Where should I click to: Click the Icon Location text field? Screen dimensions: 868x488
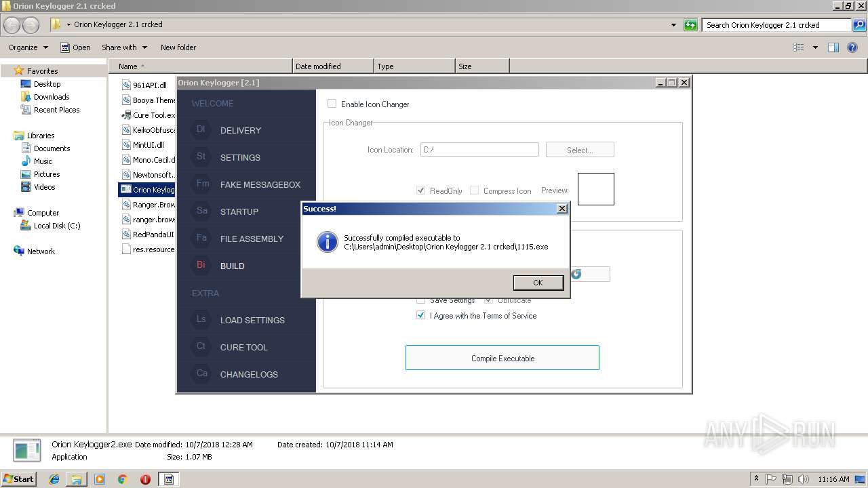click(479, 150)
